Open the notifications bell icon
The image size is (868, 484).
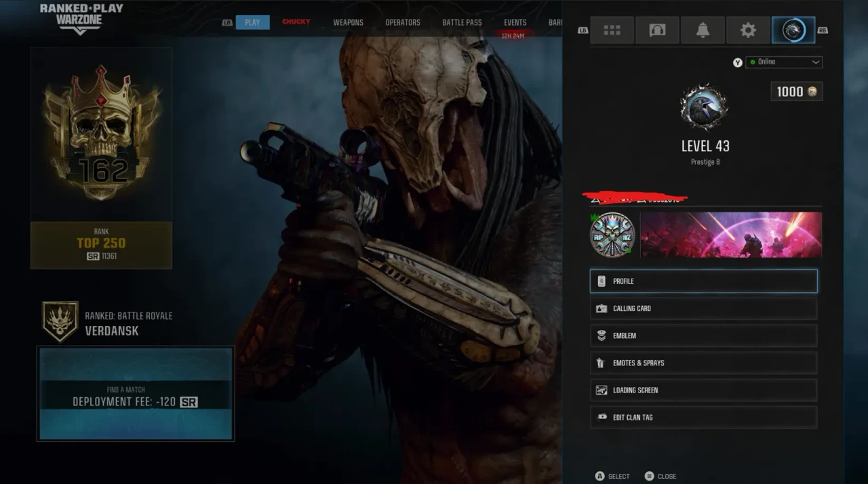tap(703, 31)
